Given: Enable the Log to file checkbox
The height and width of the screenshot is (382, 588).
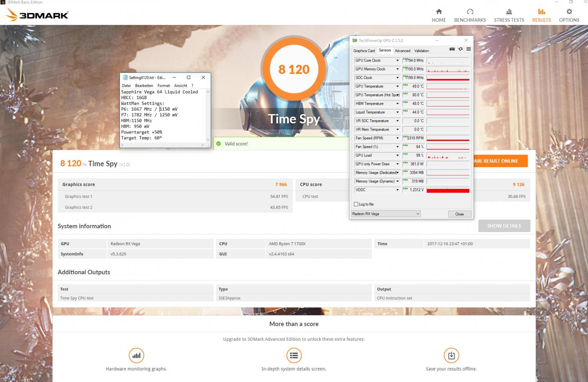Looking at the screenshot, I should (x=356, y=204).
